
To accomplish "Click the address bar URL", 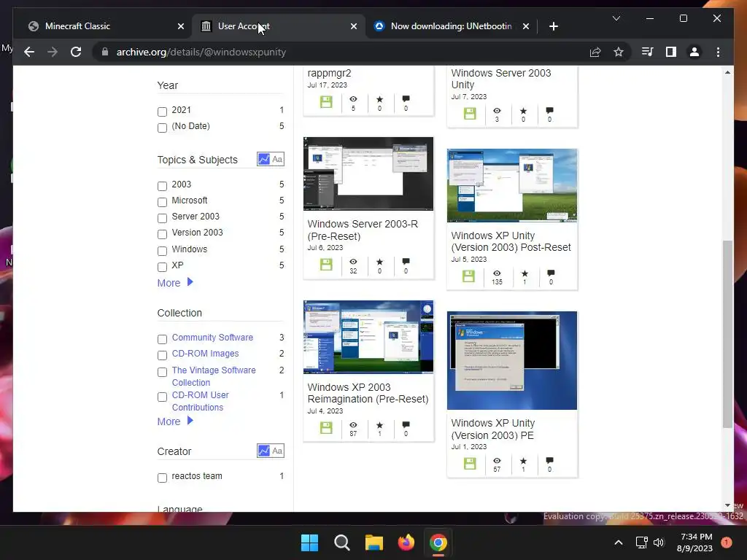I will tap(201, 52).
